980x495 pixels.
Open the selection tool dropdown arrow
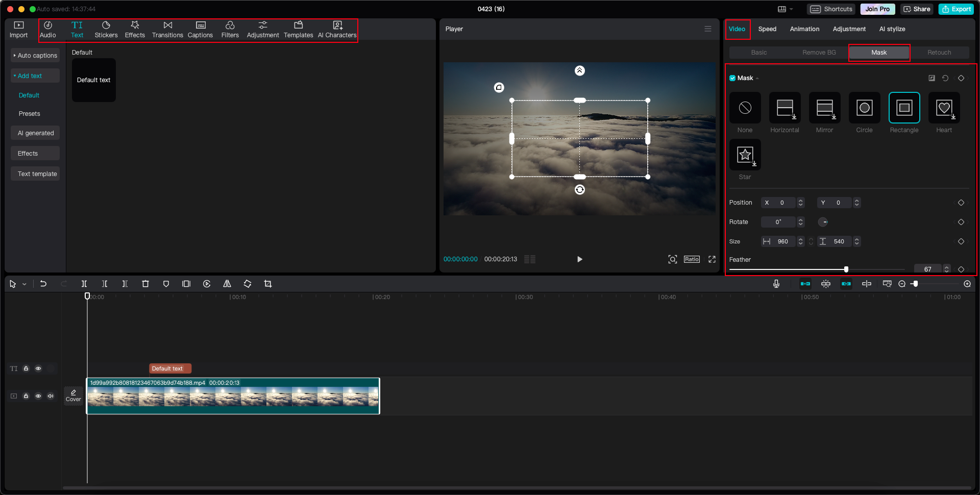(x=24, y=284)
